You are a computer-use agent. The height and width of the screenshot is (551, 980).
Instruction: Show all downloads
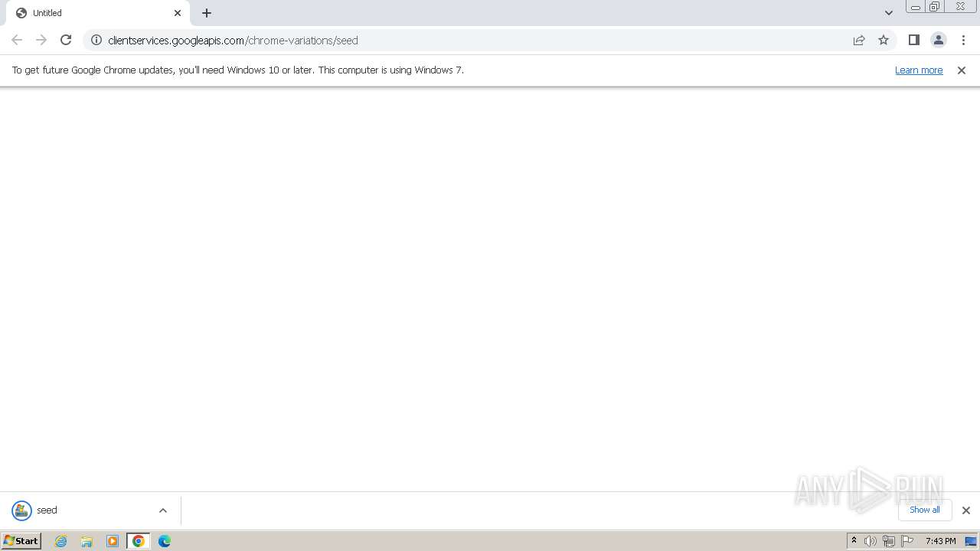coord(925,510)
